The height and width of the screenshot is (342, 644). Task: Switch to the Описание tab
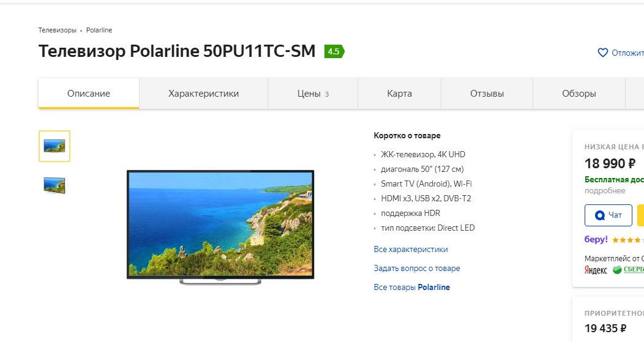click(x=89, y=93)
